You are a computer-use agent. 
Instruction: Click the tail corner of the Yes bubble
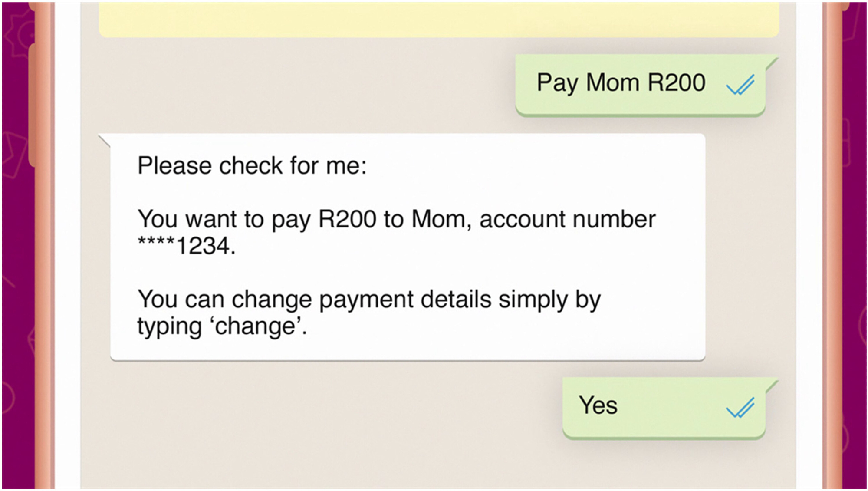772,386
